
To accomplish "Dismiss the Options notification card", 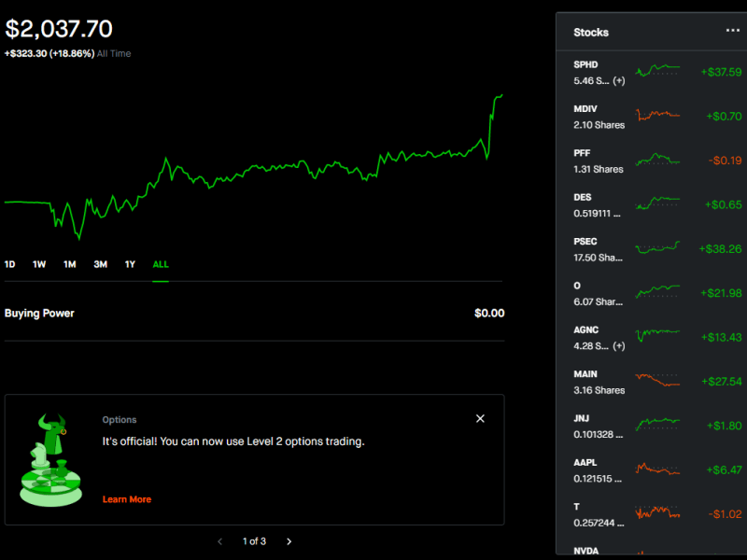I will 480,419.
